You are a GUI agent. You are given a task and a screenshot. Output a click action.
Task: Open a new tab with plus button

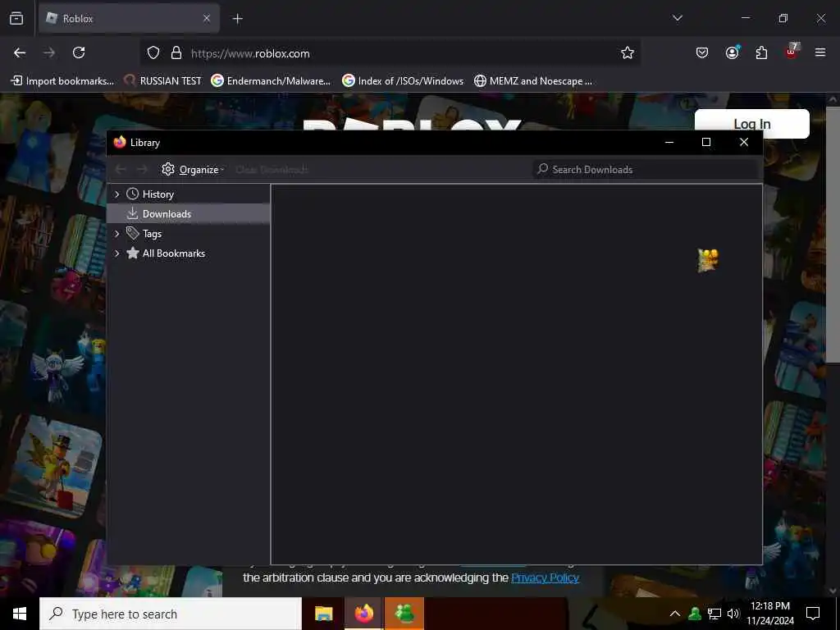pos(237,19)
